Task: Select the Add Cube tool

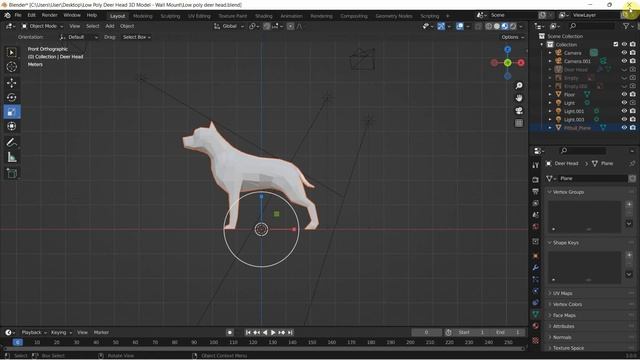Action: click(x=11, y=173)
